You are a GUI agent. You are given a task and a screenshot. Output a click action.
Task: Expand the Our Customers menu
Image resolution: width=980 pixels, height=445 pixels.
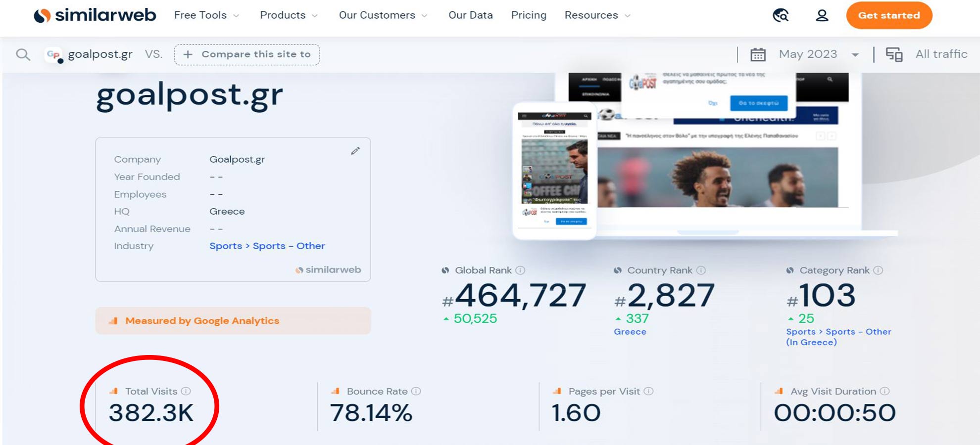coord(383,15)
